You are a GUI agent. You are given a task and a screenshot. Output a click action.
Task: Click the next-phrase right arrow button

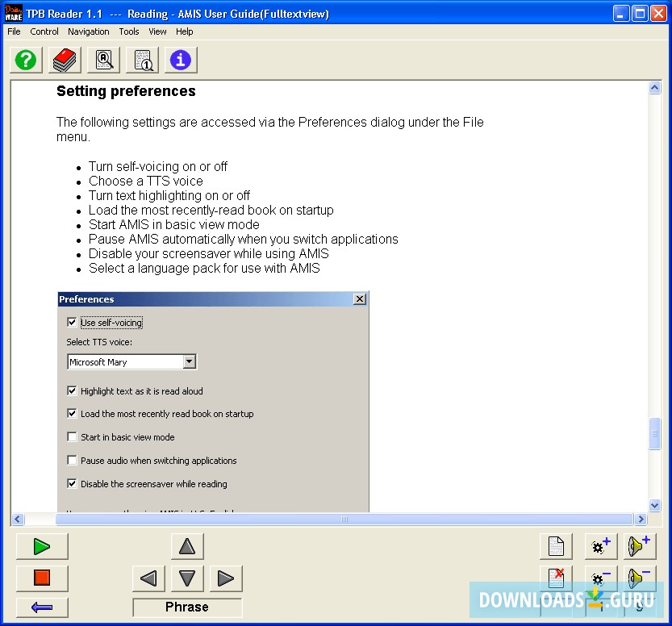pos(225,578)
